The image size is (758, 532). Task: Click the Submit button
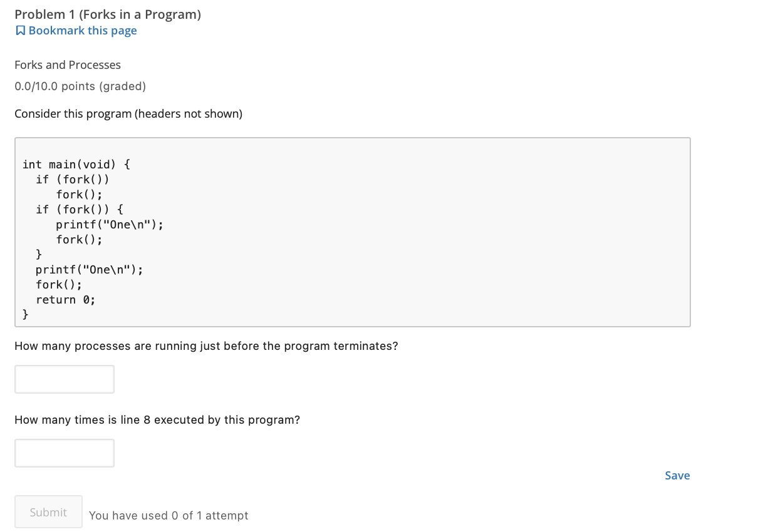click(x=48, y=512)
